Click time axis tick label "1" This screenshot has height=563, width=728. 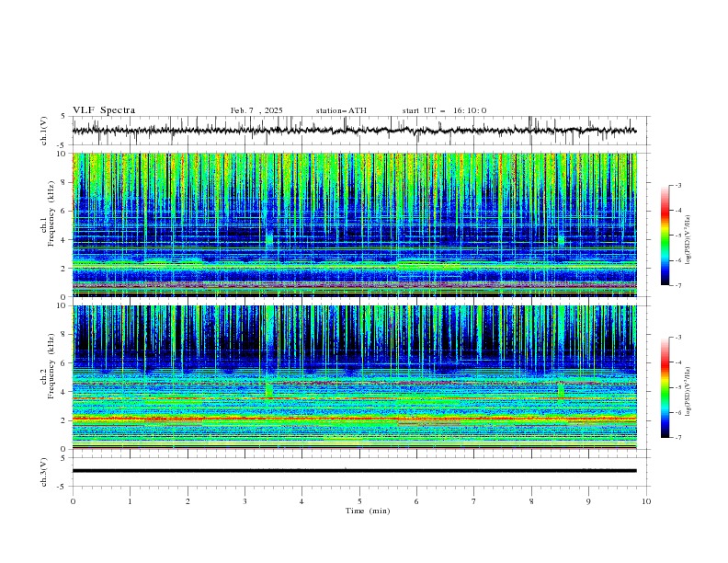(130, 501)
